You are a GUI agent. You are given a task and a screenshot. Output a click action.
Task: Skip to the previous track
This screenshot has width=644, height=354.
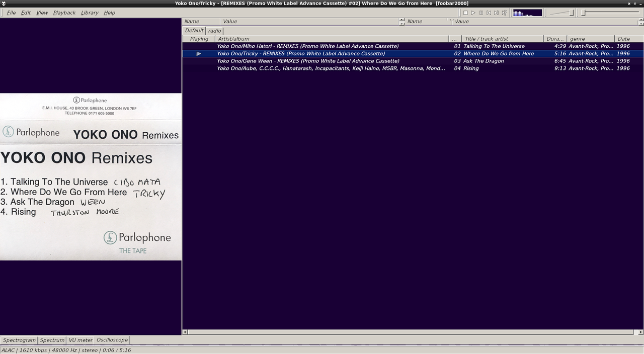click(x=489, y=13)
